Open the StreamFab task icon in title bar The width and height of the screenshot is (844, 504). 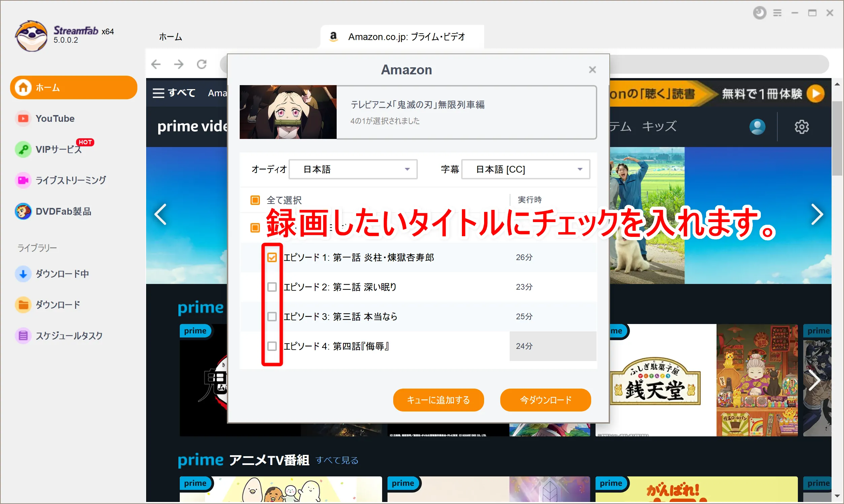coord(759,13)
